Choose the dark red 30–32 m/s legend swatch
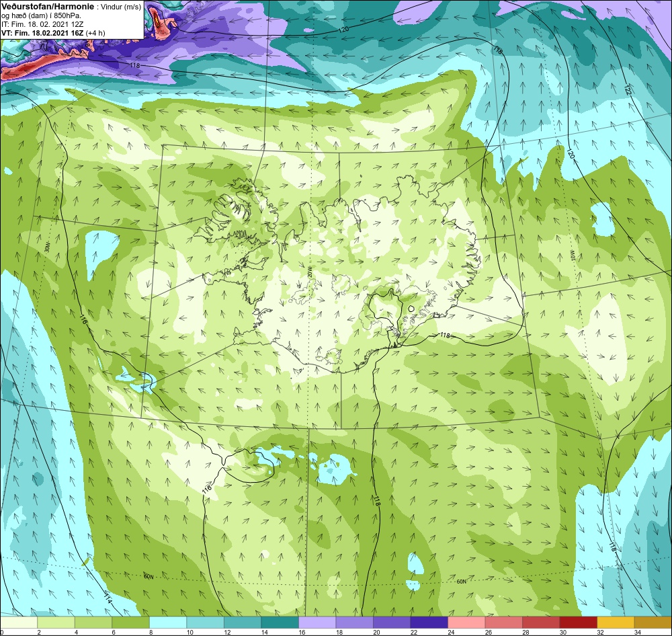672x636 pixels. tap(578, 623)
